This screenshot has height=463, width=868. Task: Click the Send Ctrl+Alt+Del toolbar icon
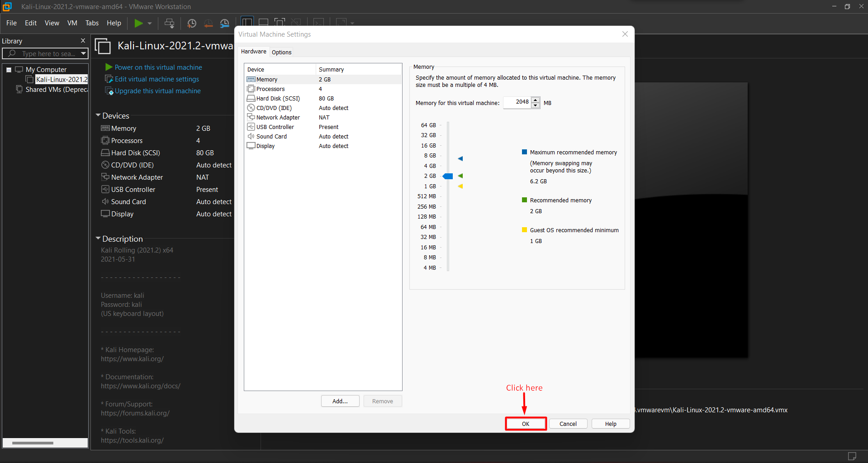(169, 23)
